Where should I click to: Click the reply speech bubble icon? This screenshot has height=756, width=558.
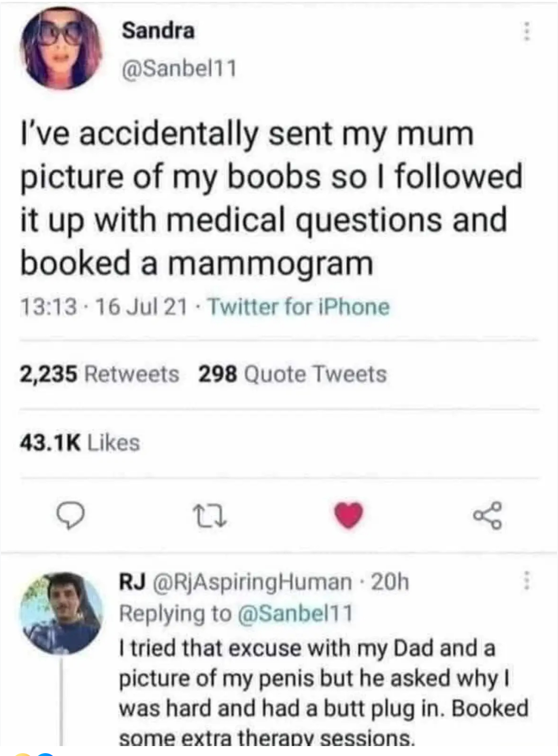pyautogui.click(x=71, y=516)
